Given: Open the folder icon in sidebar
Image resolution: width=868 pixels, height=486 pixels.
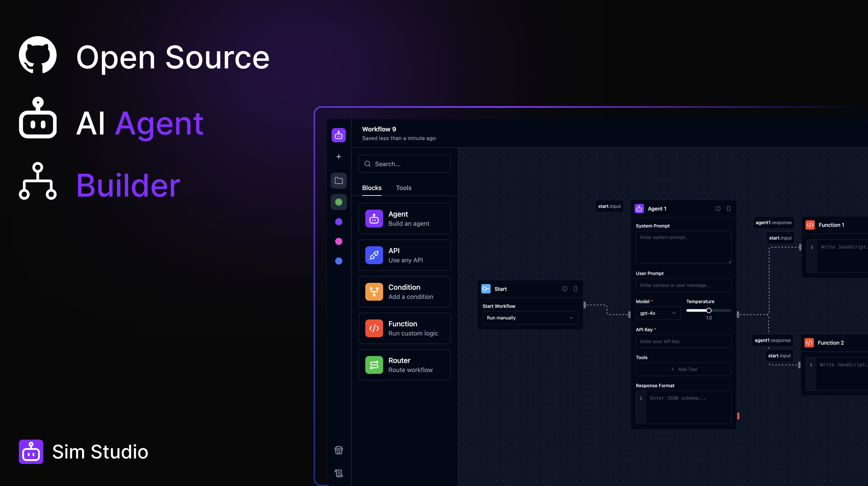Looking at the screenshot, I should [339, 181].
